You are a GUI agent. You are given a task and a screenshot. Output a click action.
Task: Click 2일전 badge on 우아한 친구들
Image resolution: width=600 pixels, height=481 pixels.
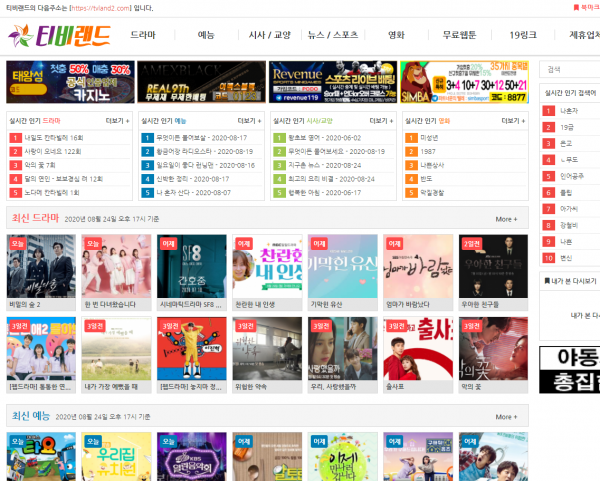[x=472, y=244]
